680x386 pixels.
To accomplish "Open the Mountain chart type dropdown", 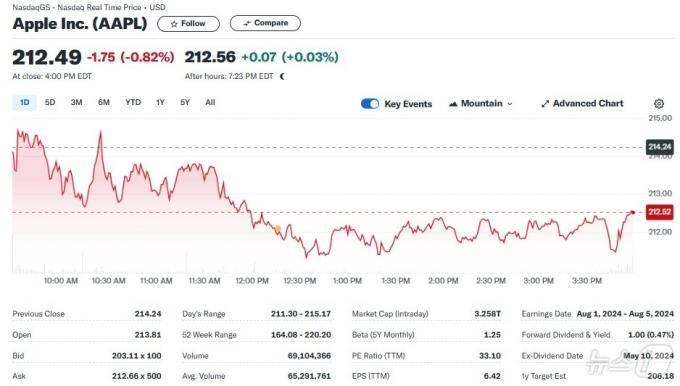I will (x=481, y=104).
